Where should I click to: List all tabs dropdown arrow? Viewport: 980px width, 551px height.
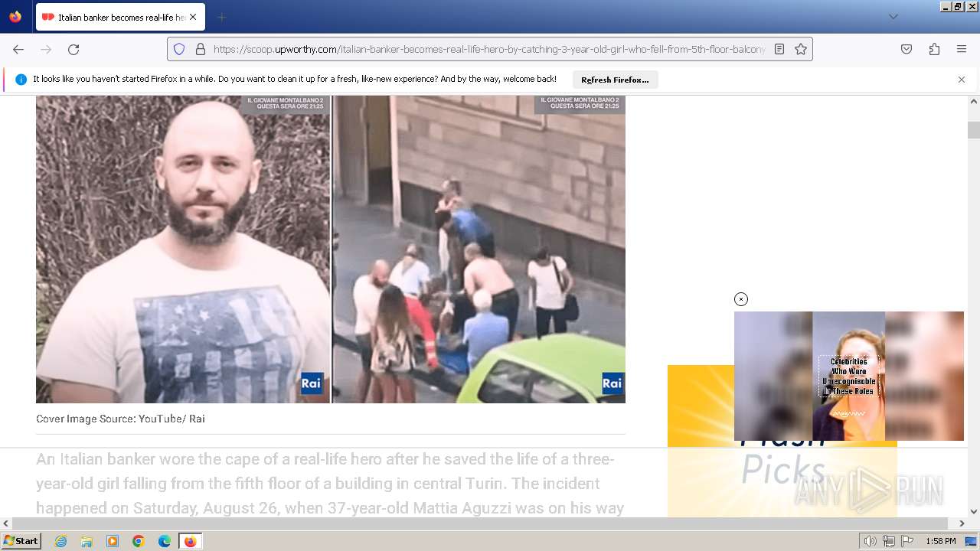point(893,17)
